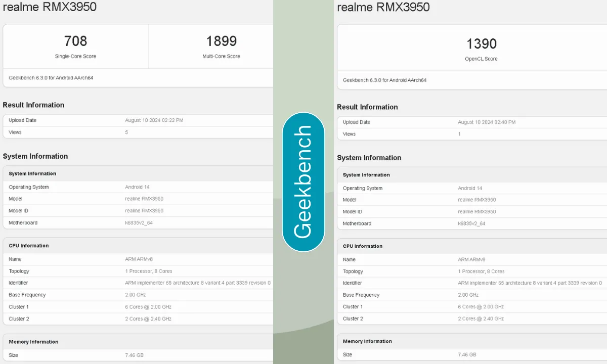607x364 pixels.
Task: Click memory size "7.46 GB" on the CPU page
Action: [x=134, y=355]
